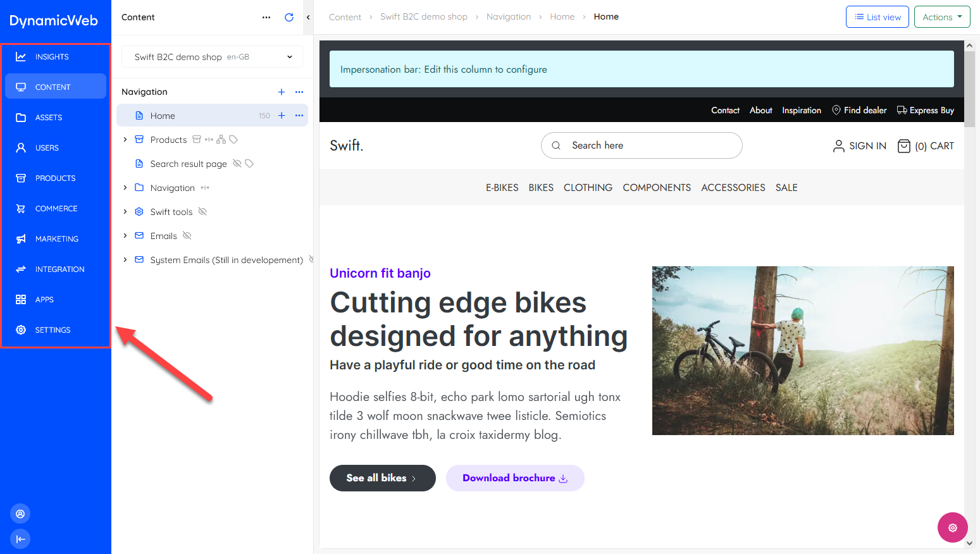
Task: Open the E-BIKES menu item
Action: (x=502, y=188)
